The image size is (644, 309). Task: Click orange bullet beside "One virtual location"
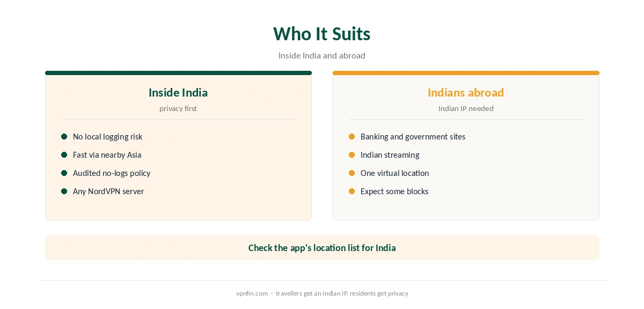pos(352,173)
